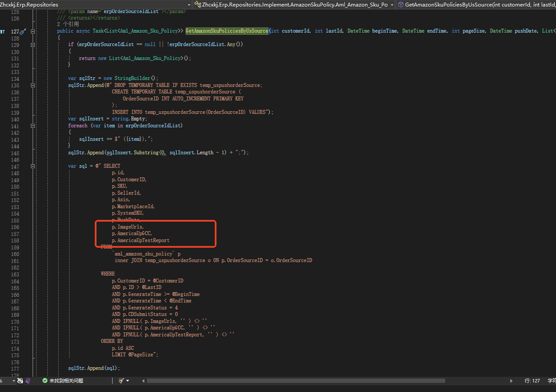The image size is (556, 392).
Task: Click the highlighted GetAmazonSkuPoliciesByUsSource method name
Action: pyautogui.click(x=227, y=31)
